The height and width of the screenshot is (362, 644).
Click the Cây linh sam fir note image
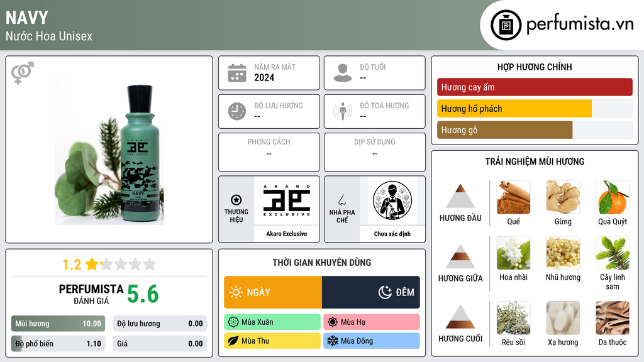point(613,253)
